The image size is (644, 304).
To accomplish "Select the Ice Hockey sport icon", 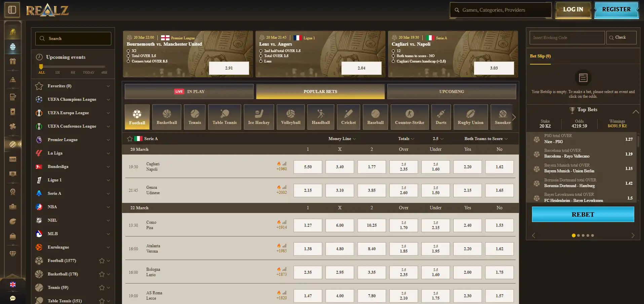I will (x=259, y=117).
